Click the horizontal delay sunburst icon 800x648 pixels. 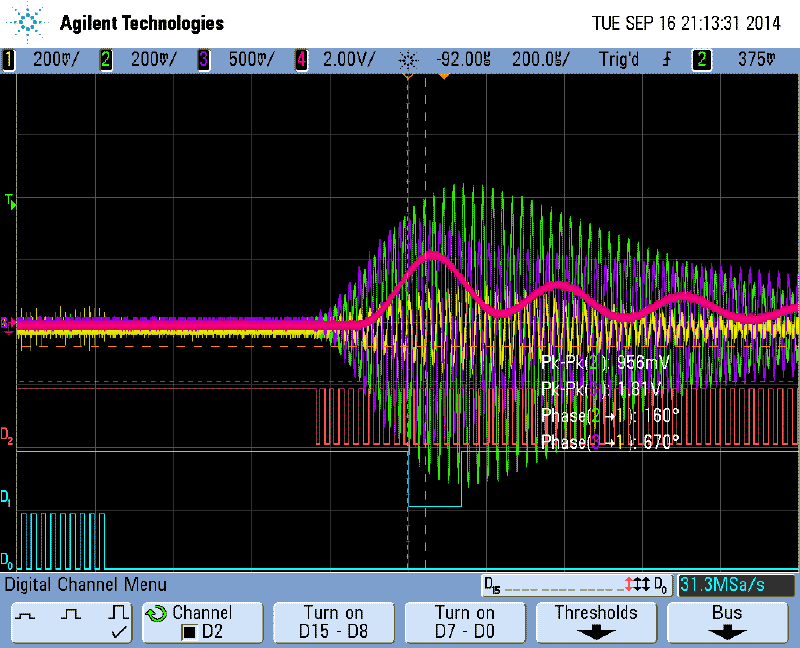click(407, 60)
